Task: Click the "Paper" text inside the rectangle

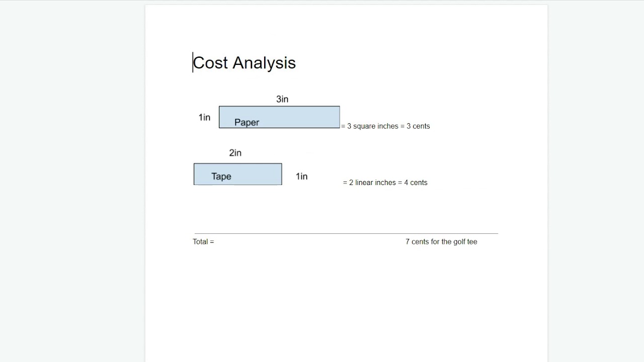Action: coord(247,122)
